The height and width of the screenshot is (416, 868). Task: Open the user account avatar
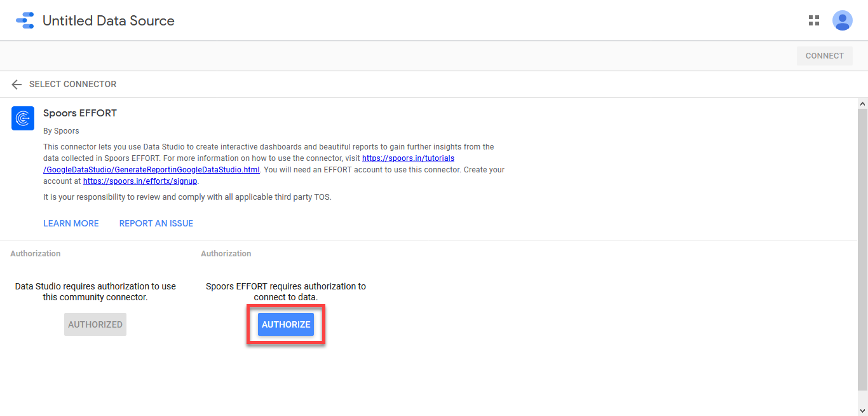point(842,20)
